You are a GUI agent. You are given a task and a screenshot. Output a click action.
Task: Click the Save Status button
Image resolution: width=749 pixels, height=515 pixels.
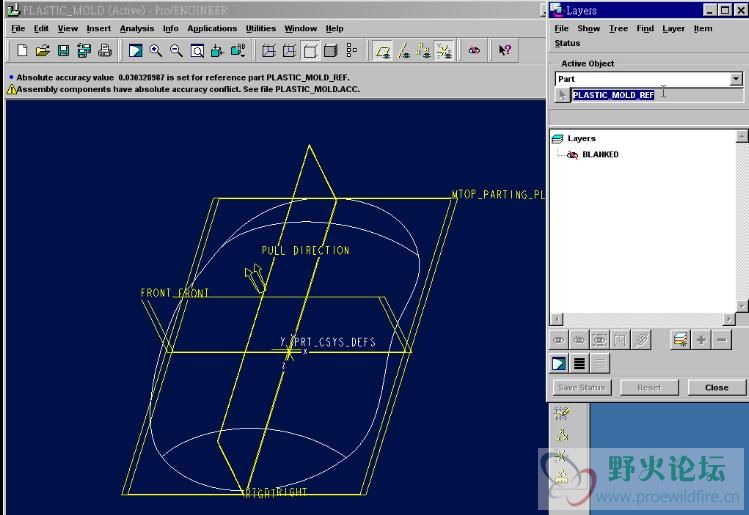tap(581, 387)
